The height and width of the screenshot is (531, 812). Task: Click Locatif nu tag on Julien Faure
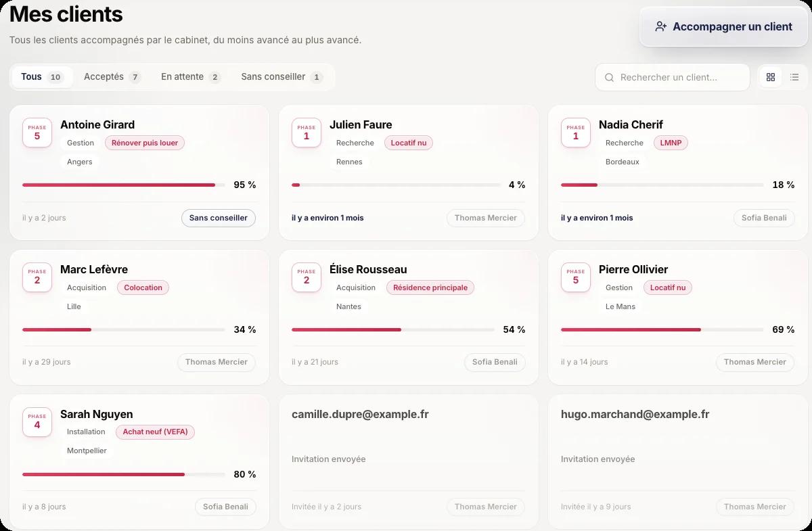pyautogui.click(x=408, y=143)
